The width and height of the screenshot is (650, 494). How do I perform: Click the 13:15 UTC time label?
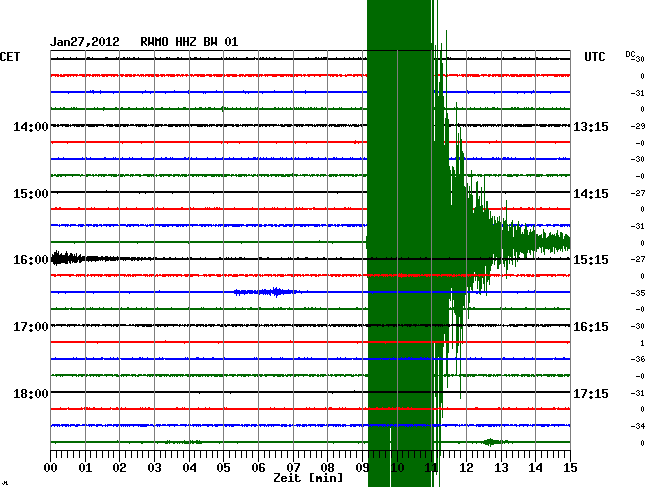point(591,127)
